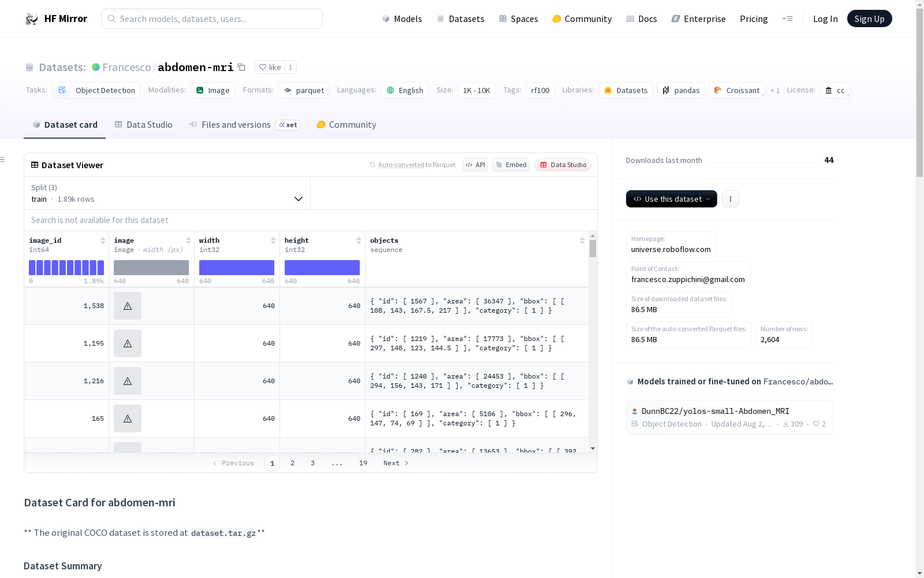This screenshot has height=578, width=924.
Task: Click the width column distribution bar
Action: coord(237,268)
